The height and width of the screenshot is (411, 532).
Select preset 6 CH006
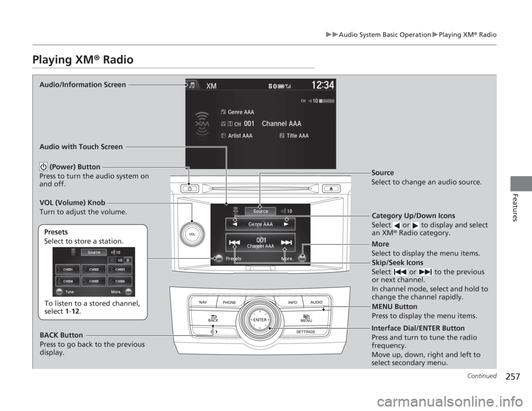tap(120, 281)
